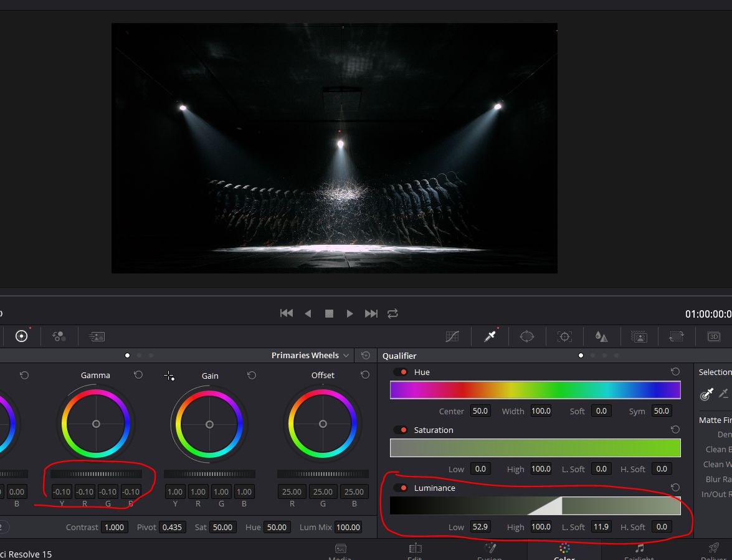Screen dimensions: 732x560
Task: Edit the Sat value field
Action: (222, 527)
